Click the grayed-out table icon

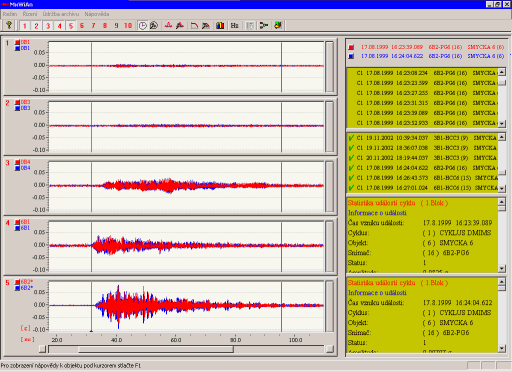[250, 26]
